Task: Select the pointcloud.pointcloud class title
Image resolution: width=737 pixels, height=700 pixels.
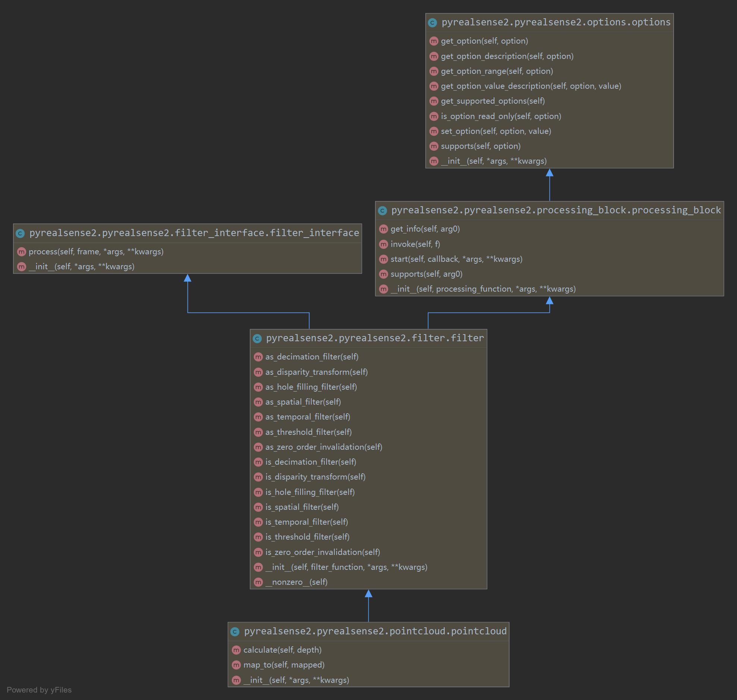Action: (375, 631)
